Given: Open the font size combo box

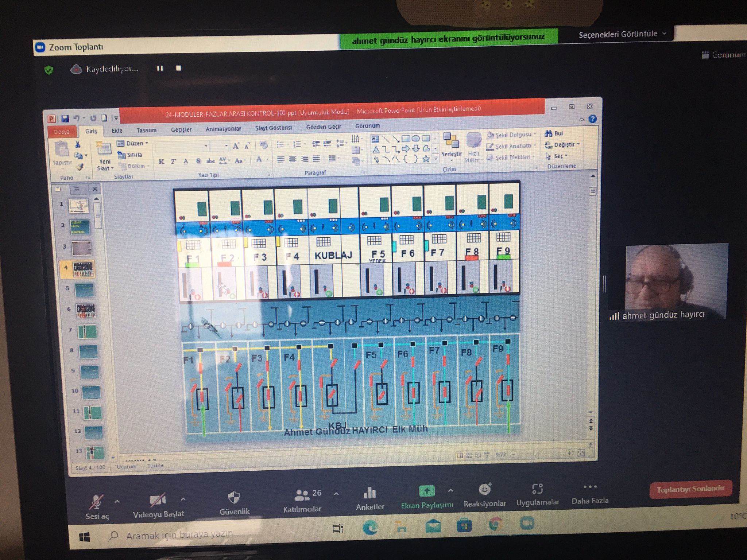Looking at the screenshot, I should [x=220, y=146].
